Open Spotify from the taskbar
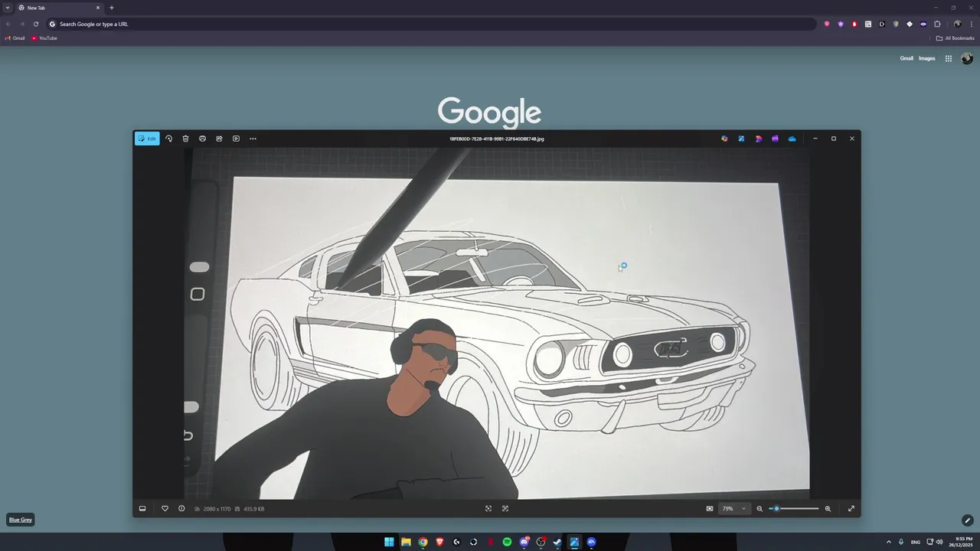980x551 pixels. point(507,542)
